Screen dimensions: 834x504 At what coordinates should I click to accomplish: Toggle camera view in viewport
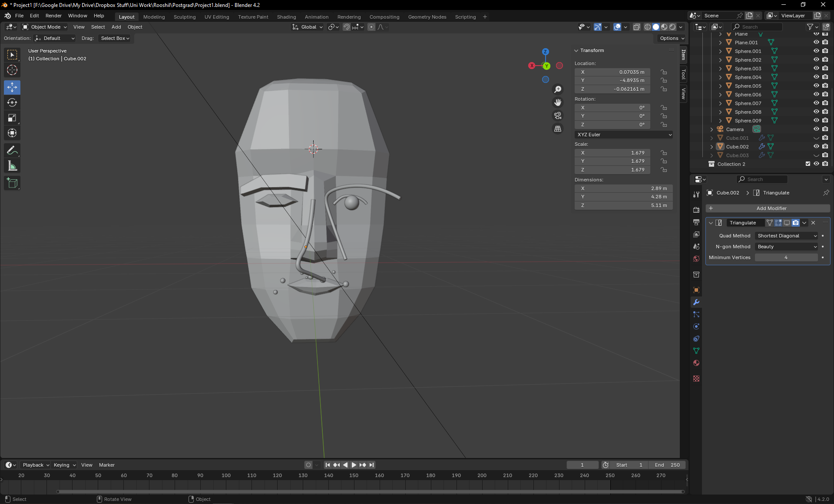(x=558, y=115)
